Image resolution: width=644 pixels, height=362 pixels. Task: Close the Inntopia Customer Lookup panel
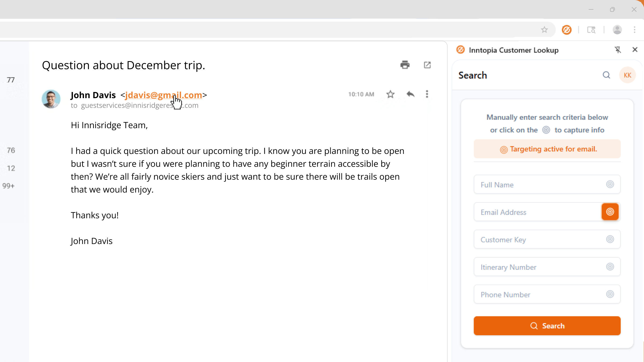pos(635,50)
